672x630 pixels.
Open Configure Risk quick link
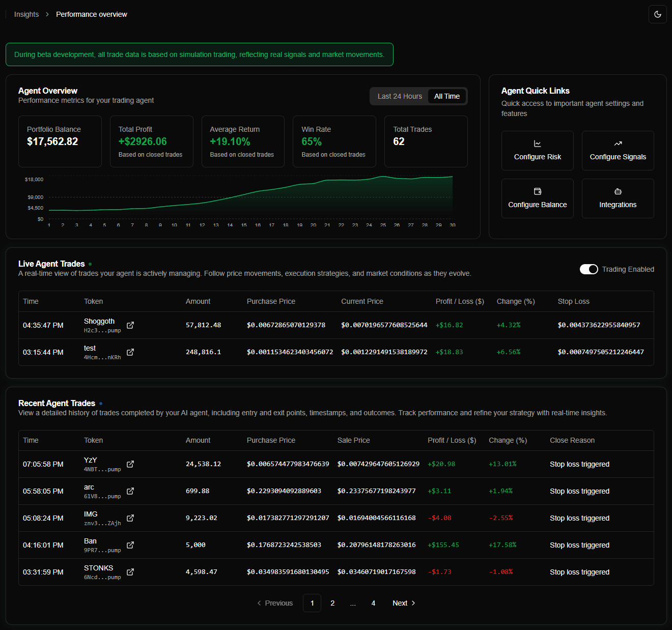coord(538,151)
